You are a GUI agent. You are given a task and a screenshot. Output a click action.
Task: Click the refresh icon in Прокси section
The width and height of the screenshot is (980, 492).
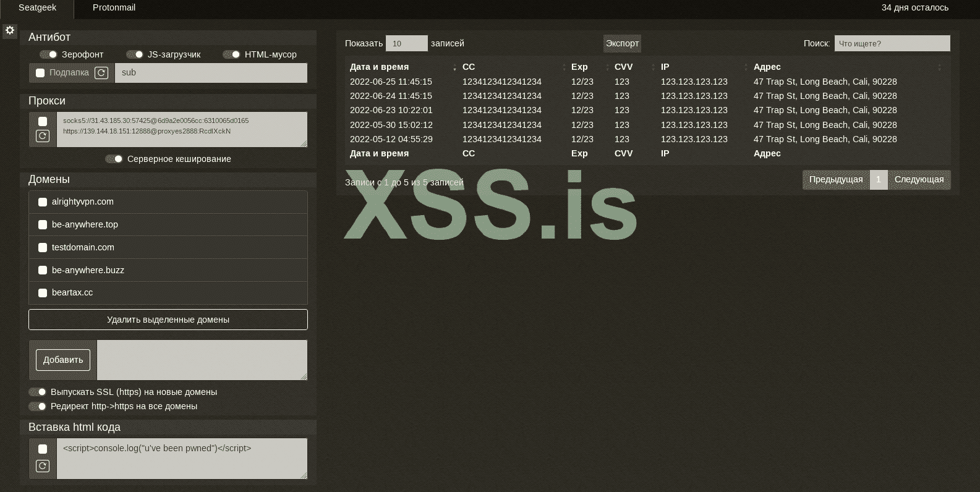tap(43, 136)
